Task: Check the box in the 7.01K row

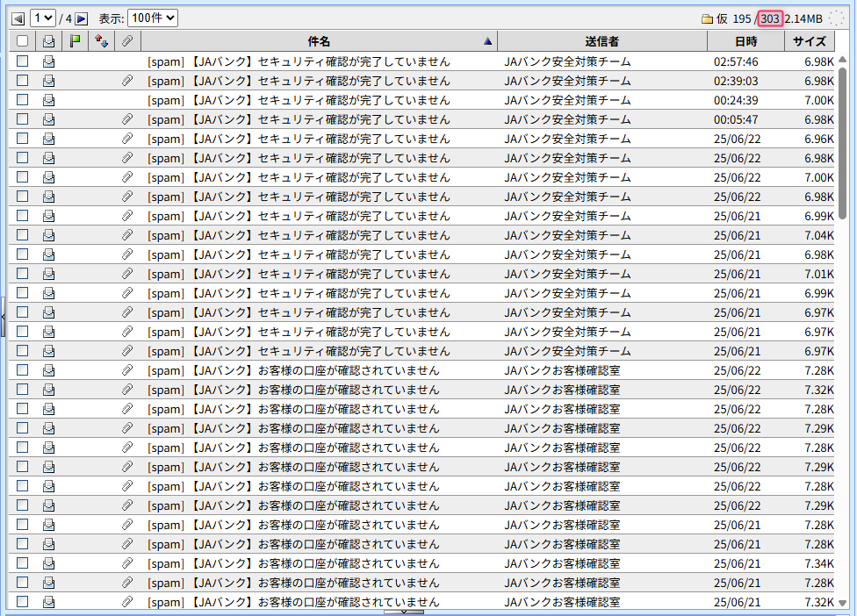Action: coord(23,273)
